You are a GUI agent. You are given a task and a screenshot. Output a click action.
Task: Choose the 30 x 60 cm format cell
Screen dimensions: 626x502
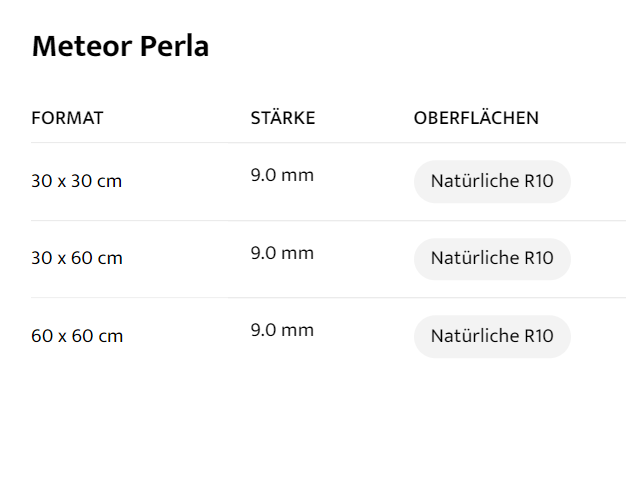tap(77, 258)
